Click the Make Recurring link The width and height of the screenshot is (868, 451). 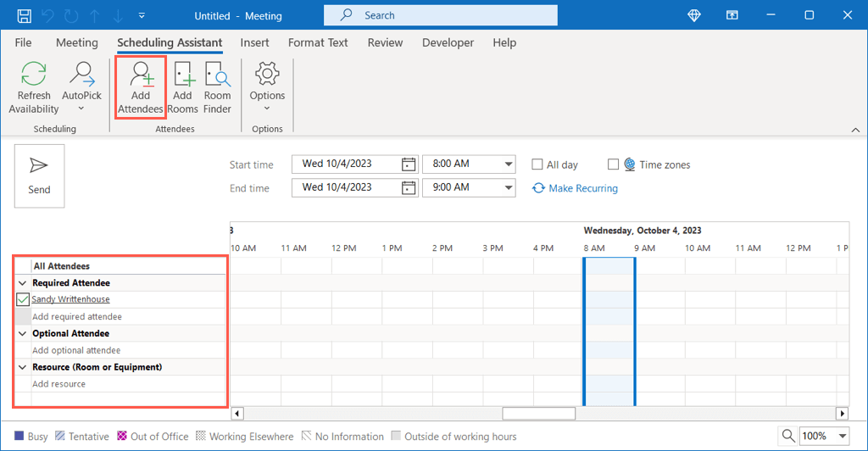582,188
